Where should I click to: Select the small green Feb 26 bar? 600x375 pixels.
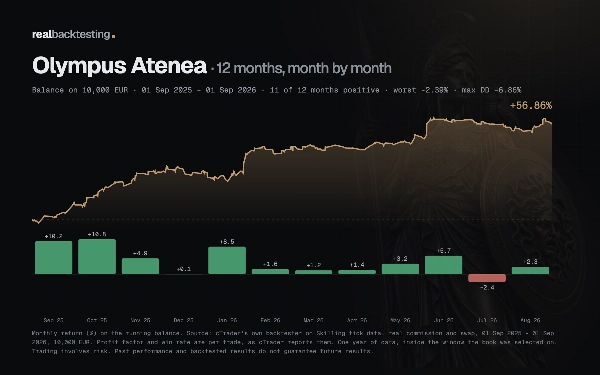pos(271,271)
